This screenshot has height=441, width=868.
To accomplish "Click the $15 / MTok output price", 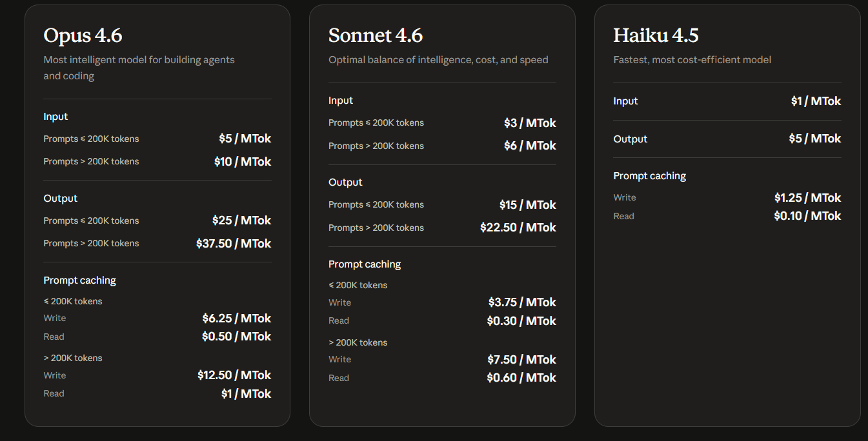I will pyautogui.click(x=528, y=205).
